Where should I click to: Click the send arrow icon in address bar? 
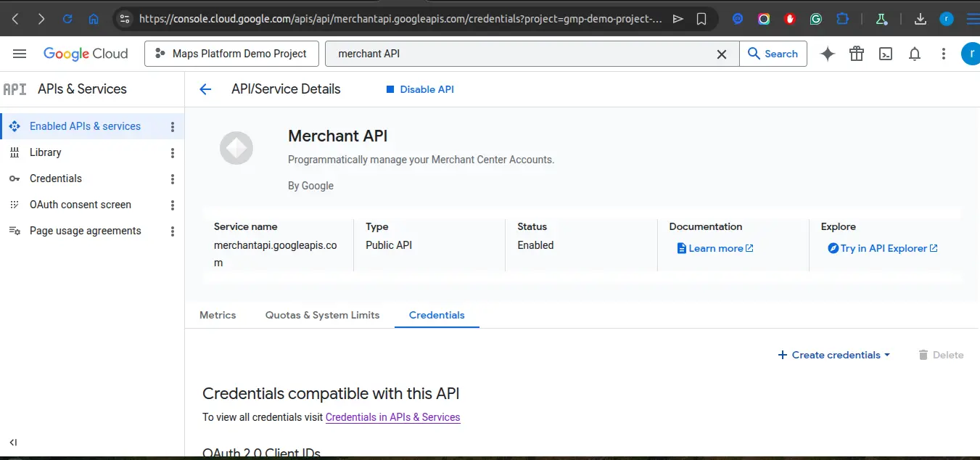(x=678, y=19)
